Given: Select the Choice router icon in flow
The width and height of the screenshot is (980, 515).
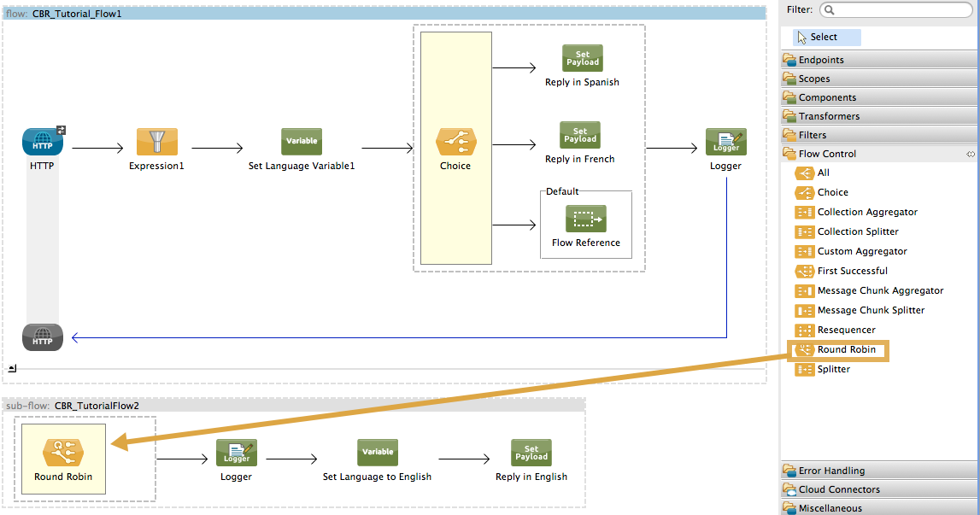Looking at the screenshot, I should coord(455,142).
